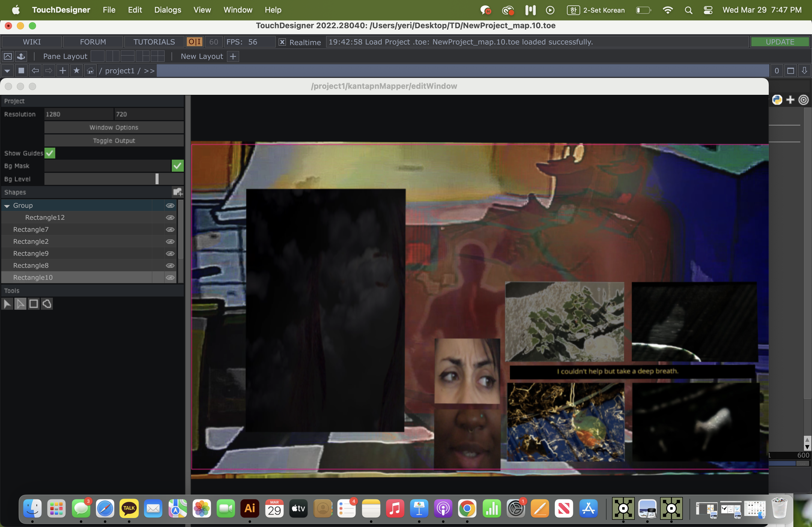
Task: Toggle the Show Guides checkbox
Action: tap(50, 153)
